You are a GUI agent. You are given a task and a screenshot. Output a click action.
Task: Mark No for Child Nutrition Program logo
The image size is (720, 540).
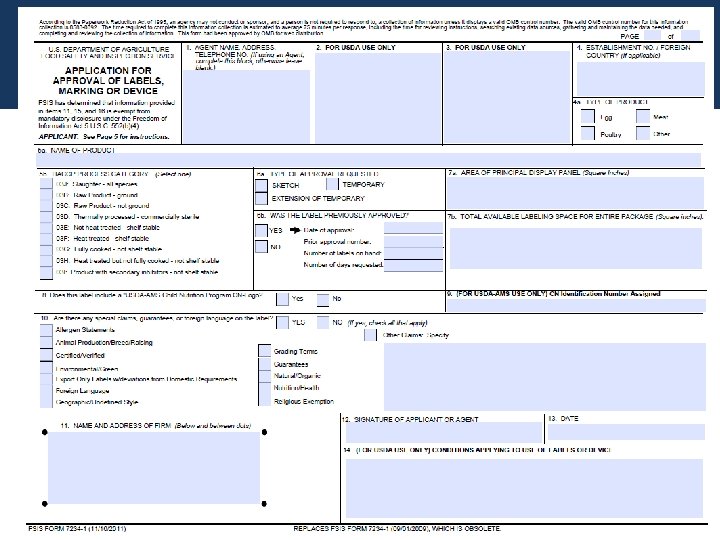[323, 300]
